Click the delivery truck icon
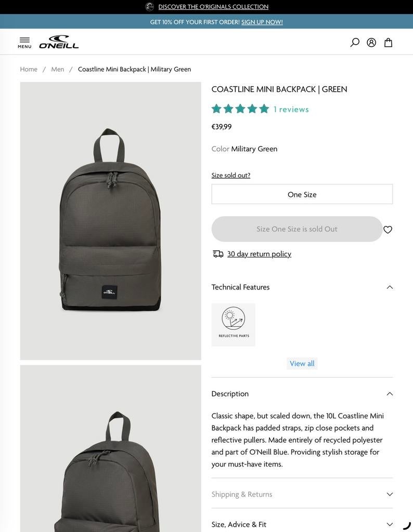Screen dimensions: 413x532 tap(217, 254)
